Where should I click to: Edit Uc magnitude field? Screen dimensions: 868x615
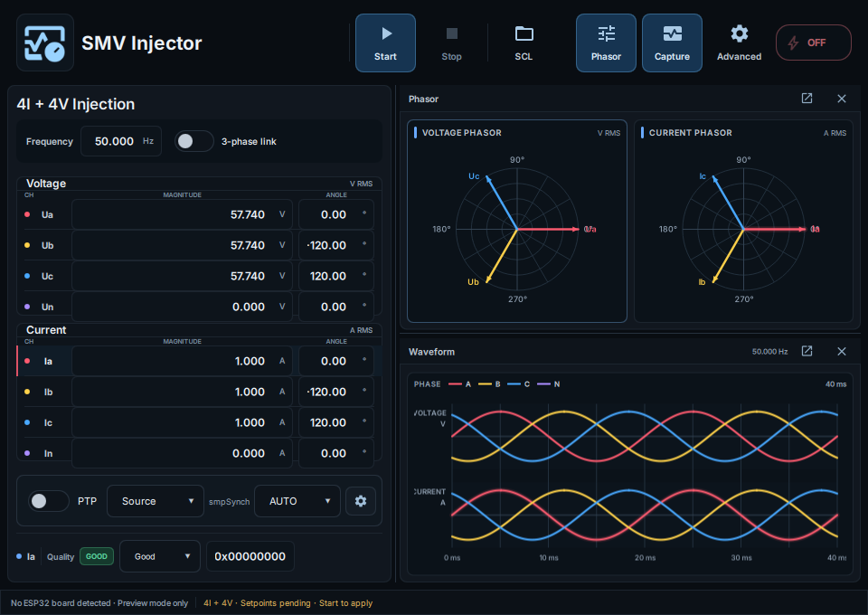tap(183, 276)
